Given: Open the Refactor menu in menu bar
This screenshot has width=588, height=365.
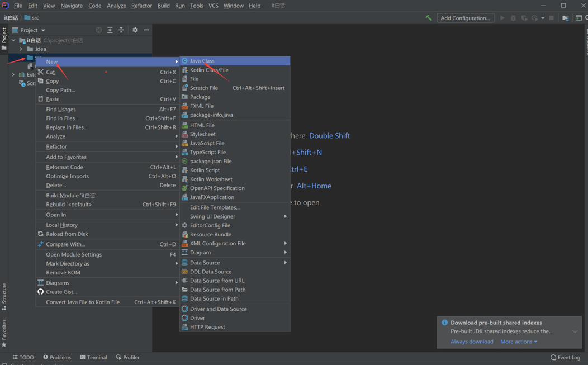Looking at the screenshot, I should click(x=141, y=6).
